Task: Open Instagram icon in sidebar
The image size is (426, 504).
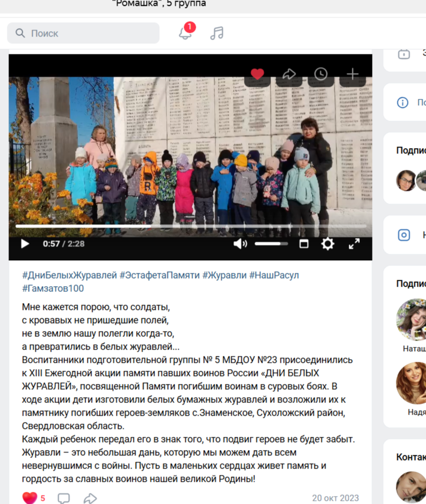Action: tap(404, 235)
